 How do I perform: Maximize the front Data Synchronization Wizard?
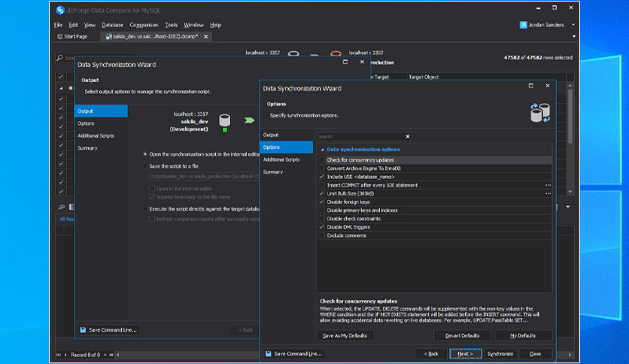tap(530, 86)
